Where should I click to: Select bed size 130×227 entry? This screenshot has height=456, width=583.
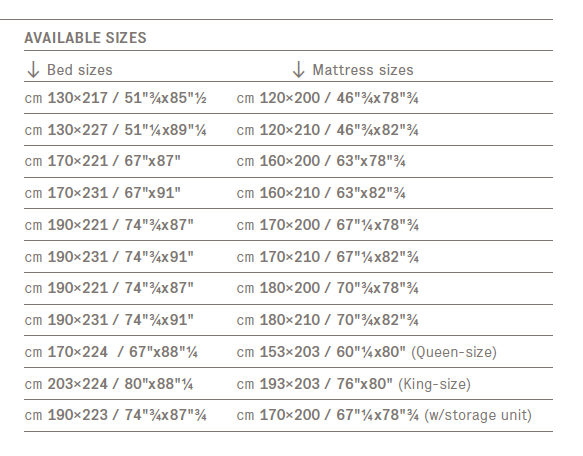point(116,130)
